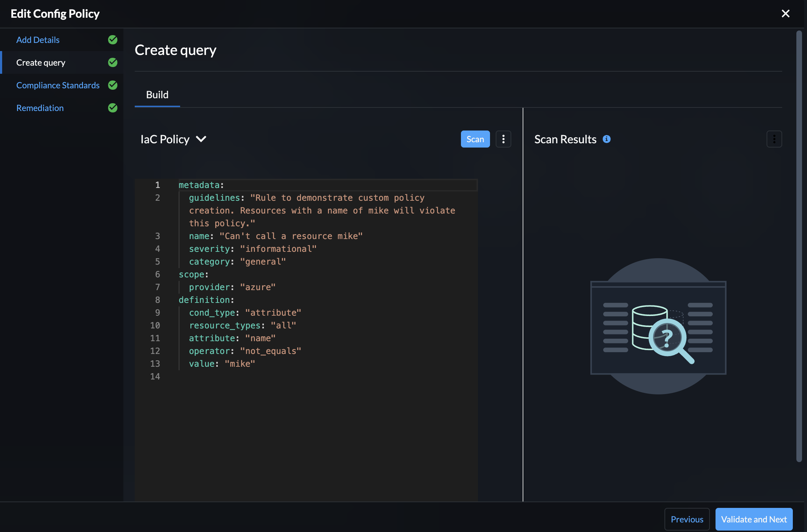Go to Compliance Standards step

point(58,85)
